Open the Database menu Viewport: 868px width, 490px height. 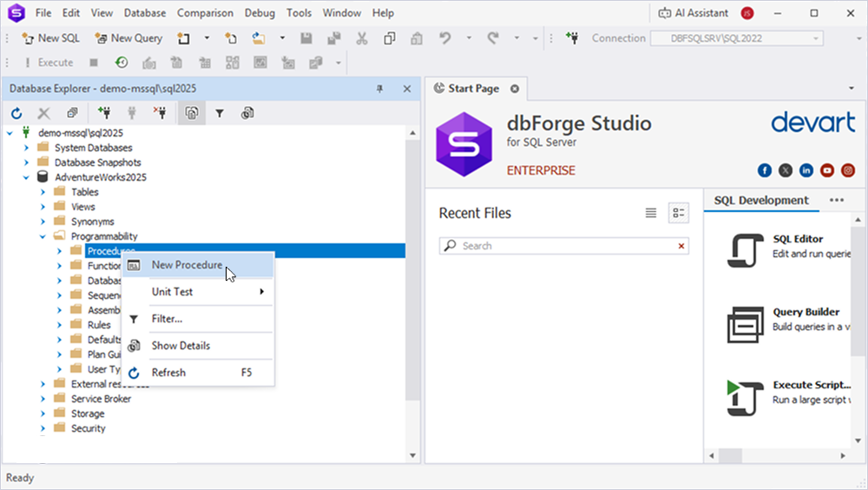(x=144, y=13)
